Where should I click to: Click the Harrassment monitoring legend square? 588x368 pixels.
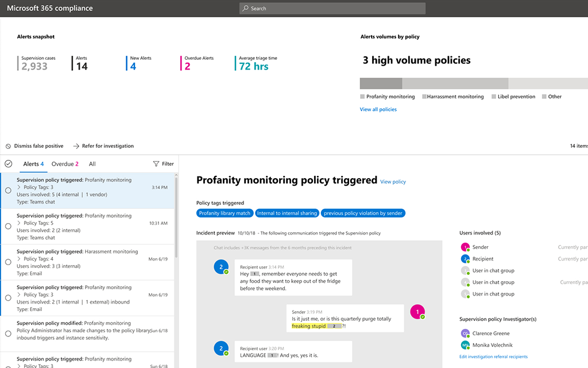pos(424,97)
